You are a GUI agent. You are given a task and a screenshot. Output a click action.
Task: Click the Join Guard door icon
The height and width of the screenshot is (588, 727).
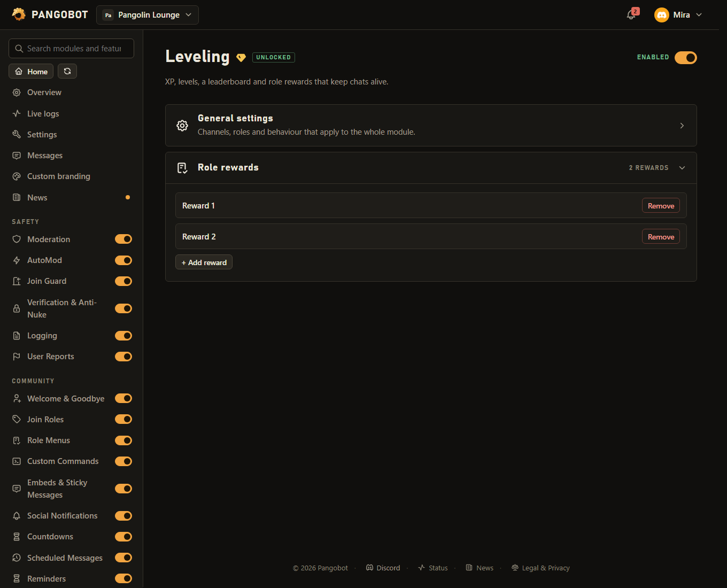17,281
